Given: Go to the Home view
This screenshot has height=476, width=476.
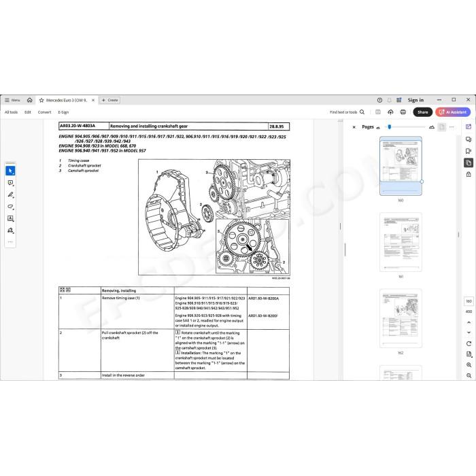Looking at the screenshot, I should click(29, 100).
